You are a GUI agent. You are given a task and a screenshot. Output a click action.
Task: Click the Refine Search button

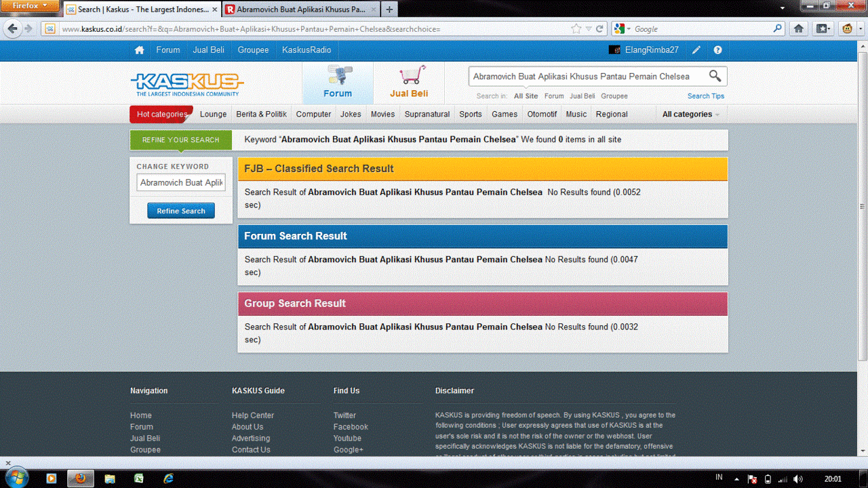(181, 211)
